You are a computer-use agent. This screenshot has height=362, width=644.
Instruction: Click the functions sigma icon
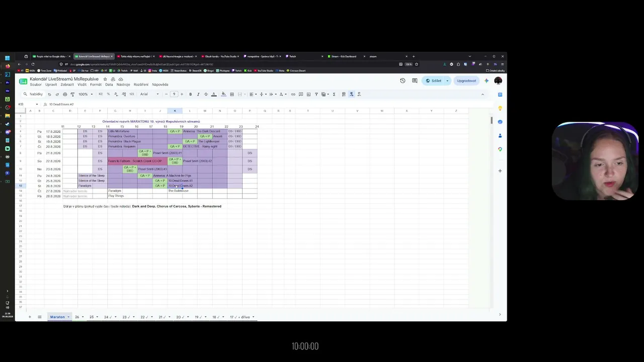334,94
